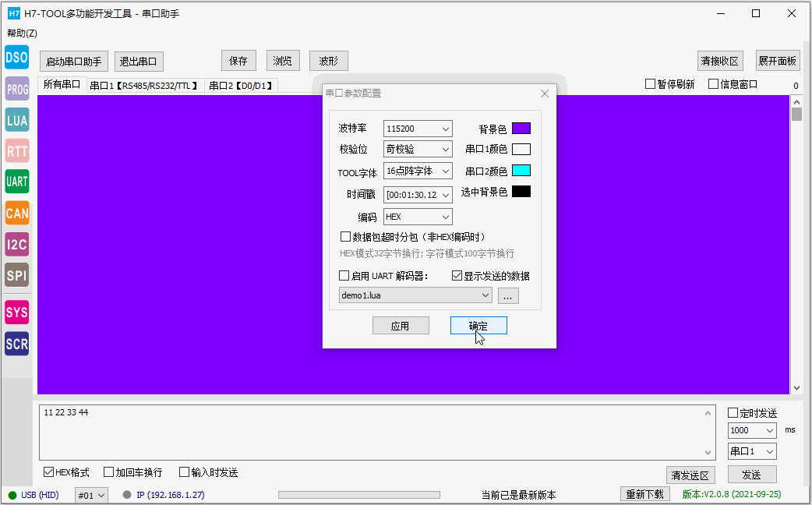Open the 波特率 115200 dropdown
The width and height of the screenshot is (812, 505).
coord(418,129)
